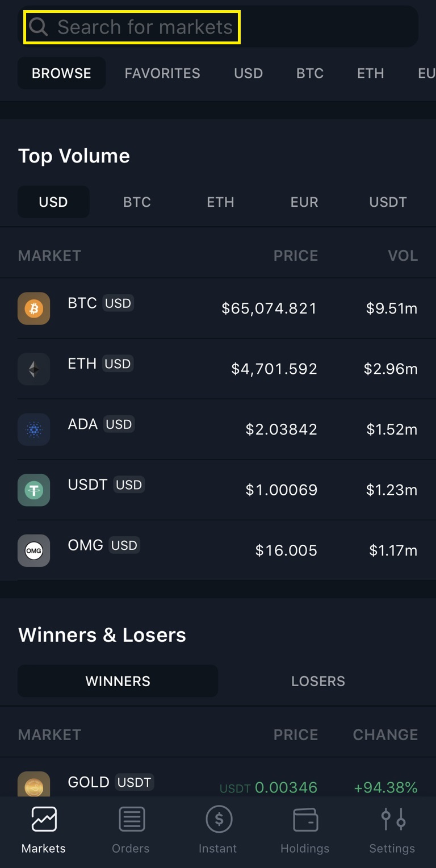
Task: Open Instant buy dollar icon
Action: pyautogui.click(x=218, y=820)
